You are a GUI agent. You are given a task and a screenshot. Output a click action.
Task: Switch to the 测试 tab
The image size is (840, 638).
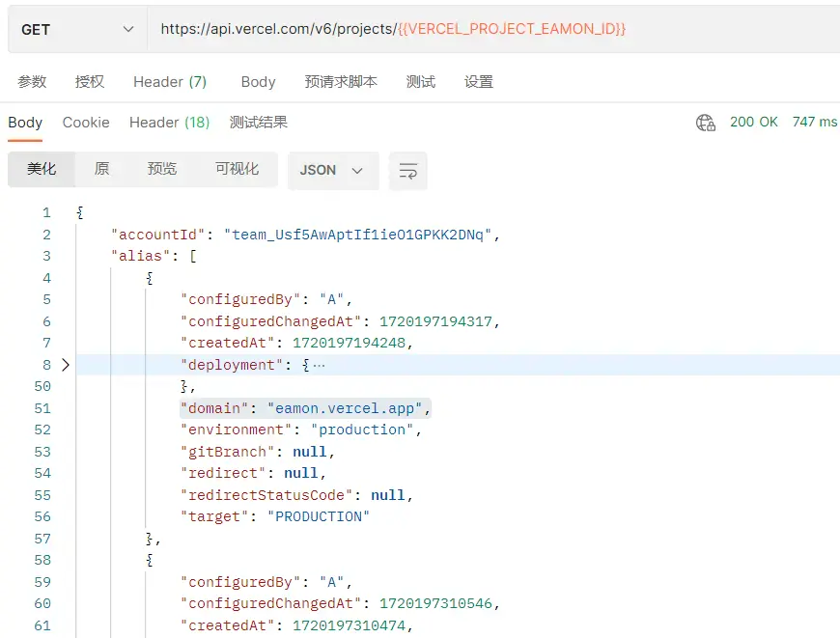click(x=421, y=82)
